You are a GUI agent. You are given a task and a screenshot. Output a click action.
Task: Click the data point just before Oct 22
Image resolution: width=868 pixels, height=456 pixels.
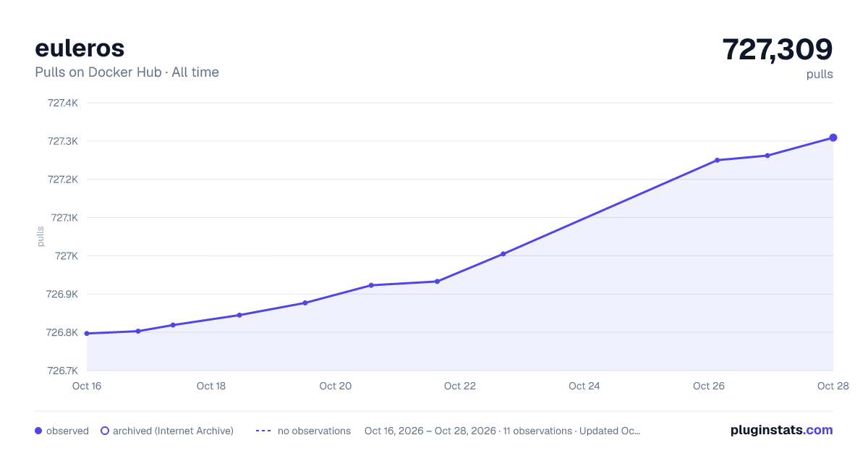pyautogui.click(x=437, y=282)
